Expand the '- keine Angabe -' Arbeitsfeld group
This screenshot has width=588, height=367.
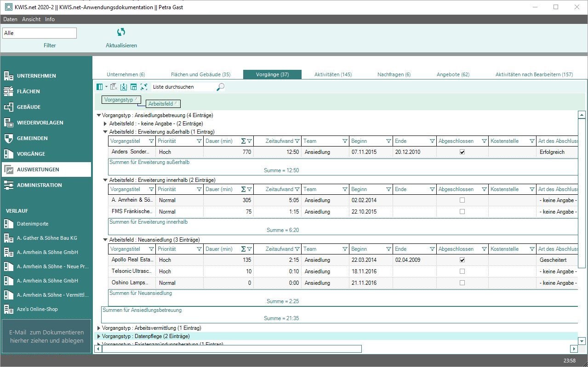pos(106,124)
